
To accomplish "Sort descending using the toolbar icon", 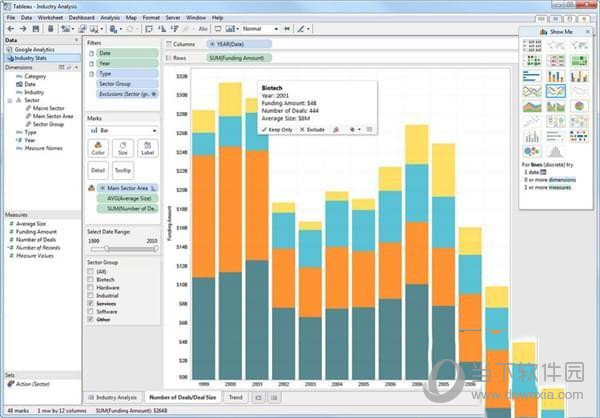I will click(174, 29).
